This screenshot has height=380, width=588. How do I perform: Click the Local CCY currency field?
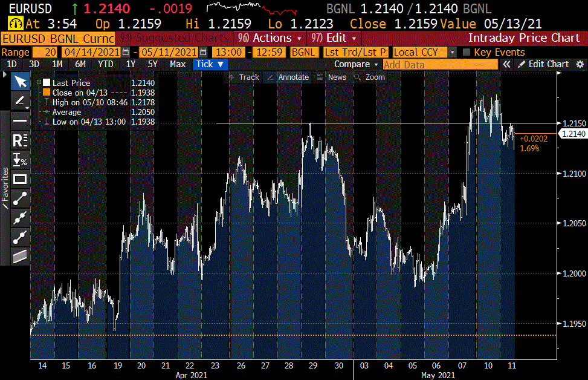click(x=421, y=52)
